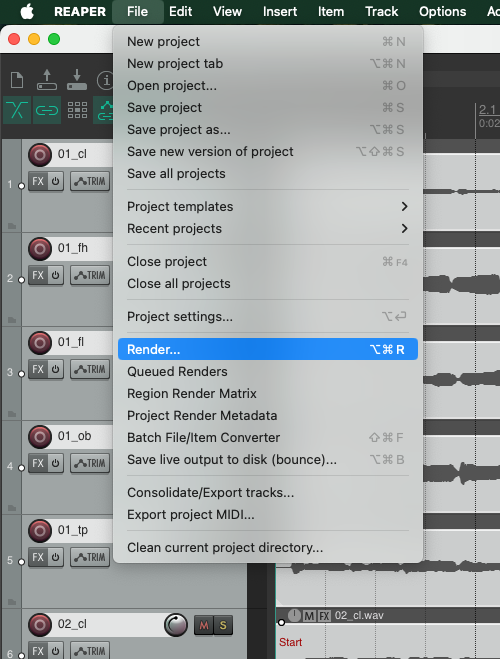Viewport: 500px width, 659px height.
Task: Select Render... from the File menu
Action: [x=268, y=349]
